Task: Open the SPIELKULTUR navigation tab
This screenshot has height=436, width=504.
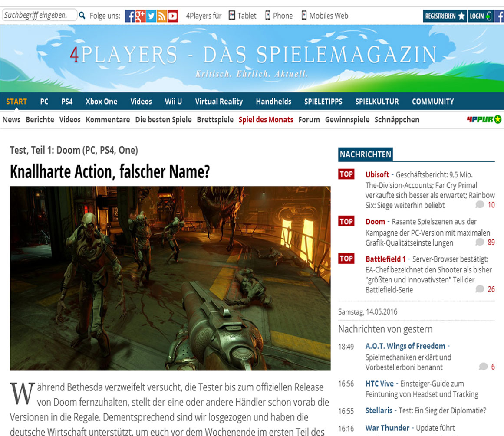Action: click(377, 102)
